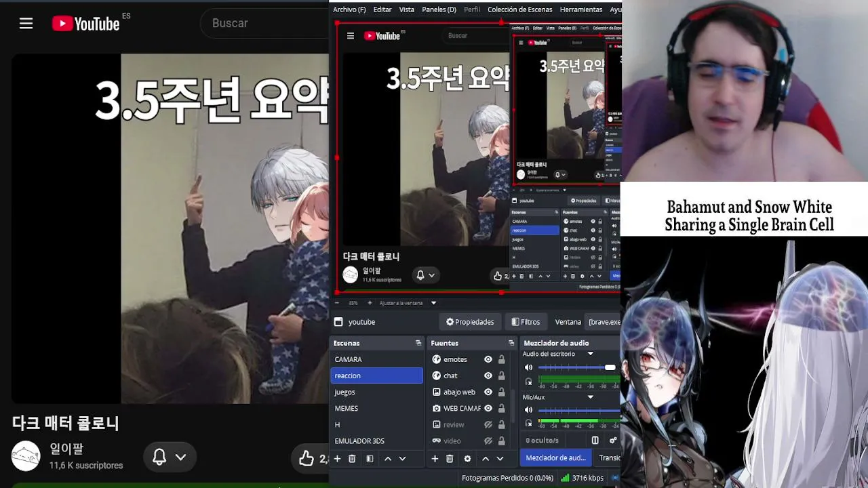Open the Ventana [brave.exe] window selector

tap(604, 322)
